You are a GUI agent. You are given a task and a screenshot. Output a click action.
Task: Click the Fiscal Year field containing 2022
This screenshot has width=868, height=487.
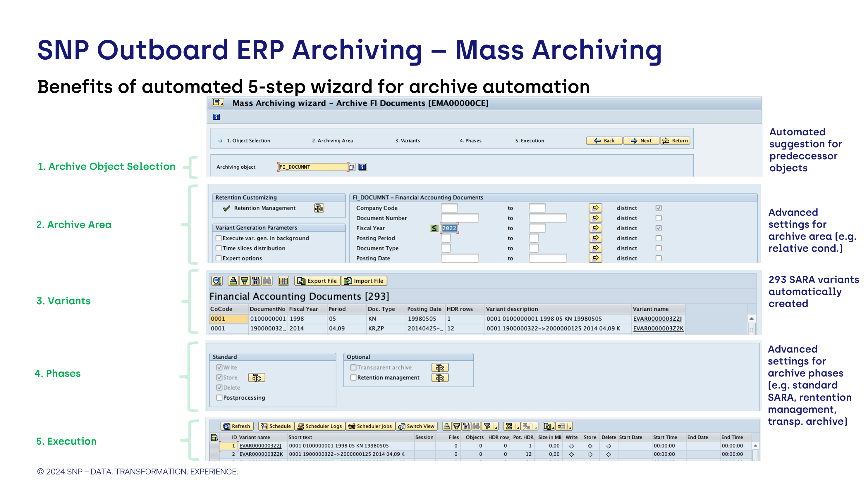click(449, 228)
